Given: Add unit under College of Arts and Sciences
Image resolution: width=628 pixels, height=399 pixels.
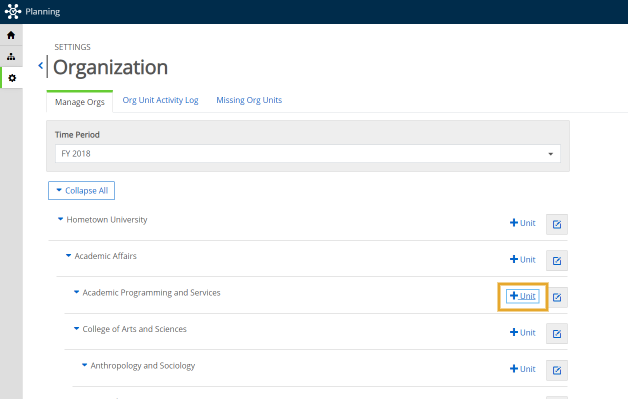Looking at the screenshot, I should [523, 332].
